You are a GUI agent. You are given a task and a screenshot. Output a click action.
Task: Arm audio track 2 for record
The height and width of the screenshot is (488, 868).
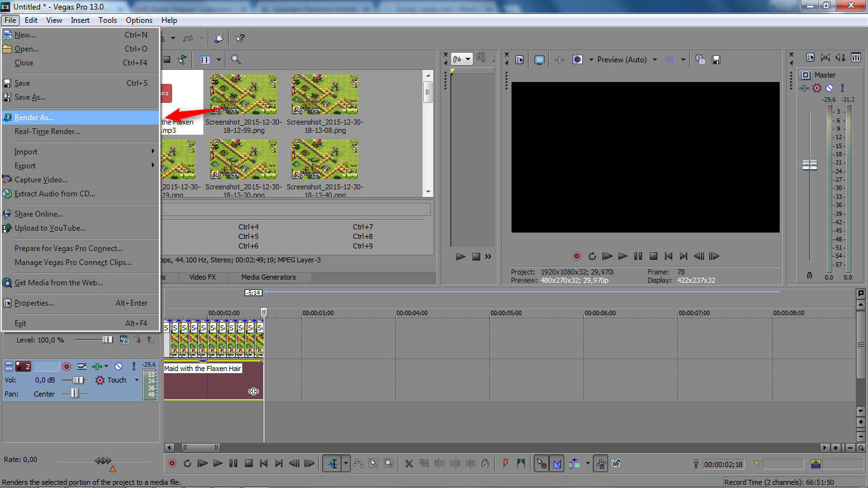[x=66, y=367]
